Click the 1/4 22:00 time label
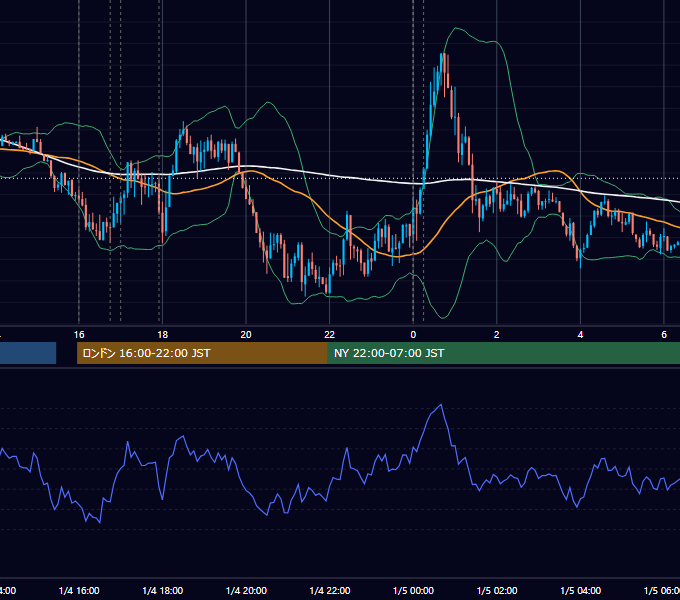 tap(330, 590)
